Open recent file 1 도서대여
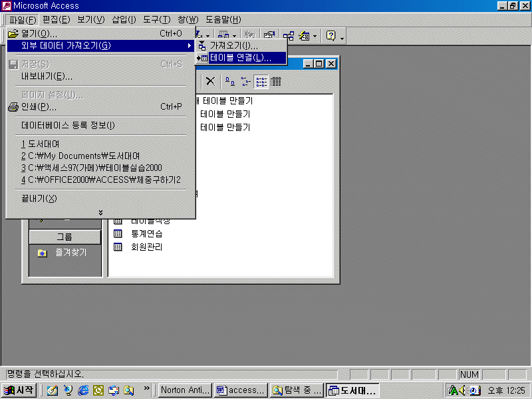The width and height of the screenshot is (532, 399). click(x=101, y=144)
